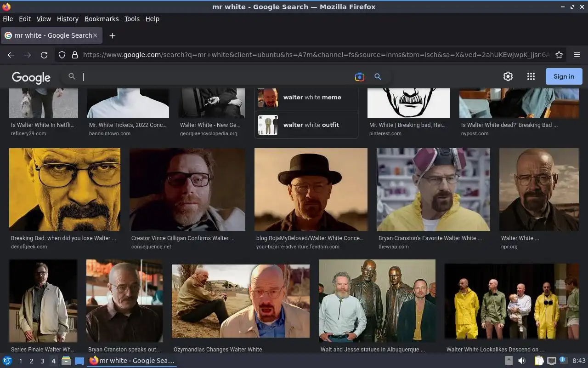
Task: Open the History menu
Action: pyautogui.click(x=68, y=19)
